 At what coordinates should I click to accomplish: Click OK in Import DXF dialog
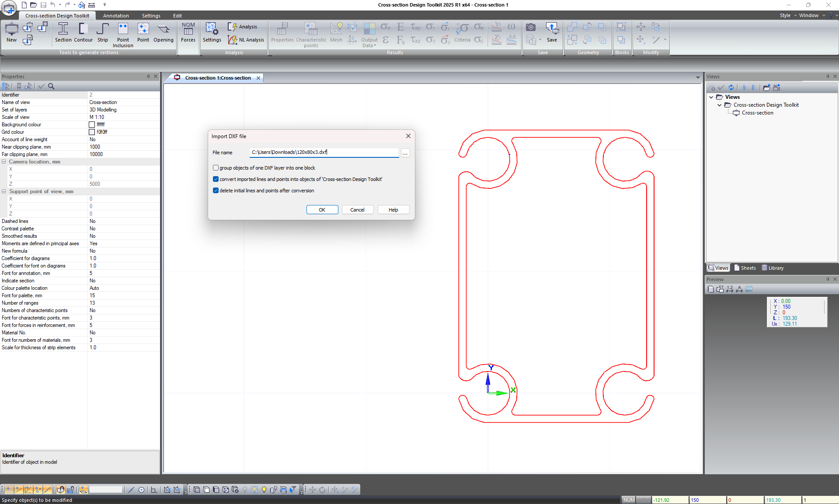point(322,210)
